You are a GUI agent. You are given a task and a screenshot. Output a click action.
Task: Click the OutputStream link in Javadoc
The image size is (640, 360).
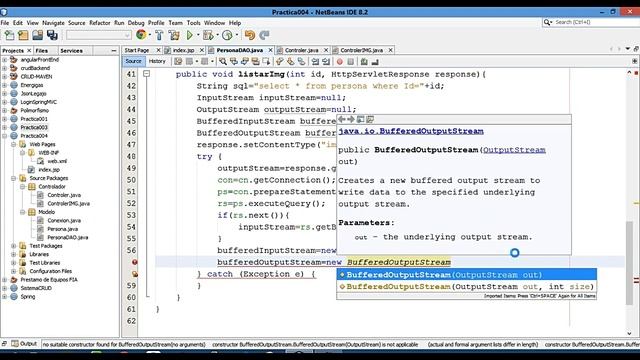(x=514, y=150)
